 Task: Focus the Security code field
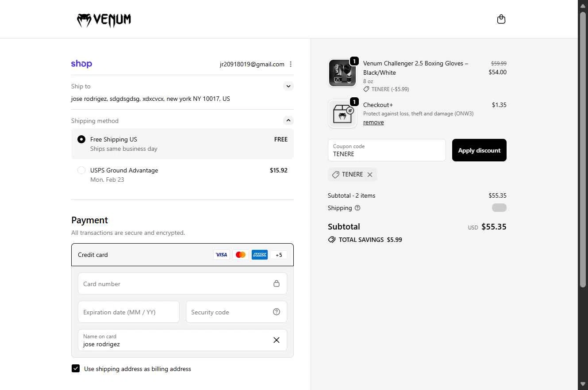[x=236, y=312]
